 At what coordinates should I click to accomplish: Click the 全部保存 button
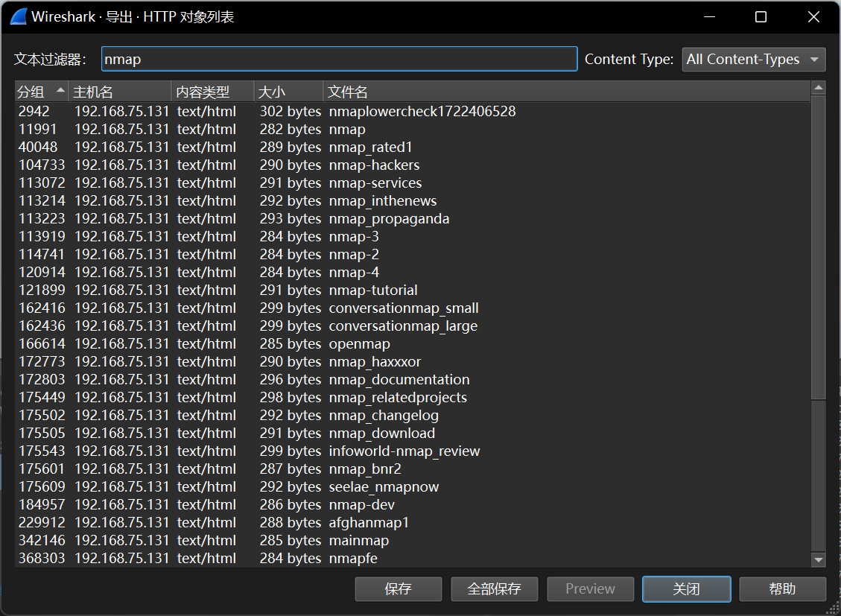[494, 589]
